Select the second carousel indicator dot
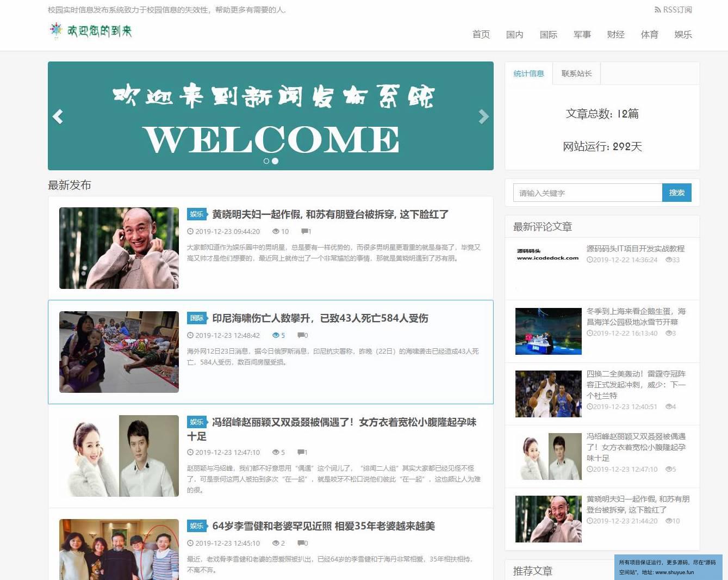Screen dimensions: 728x580 pyautogui.click(x=275, y=161)
